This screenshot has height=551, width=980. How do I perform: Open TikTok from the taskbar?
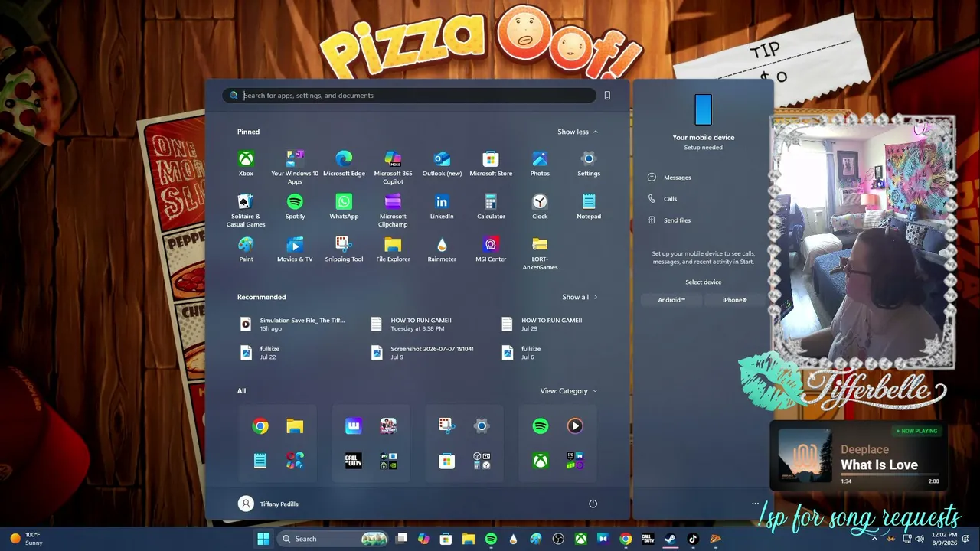coord(693,539)
